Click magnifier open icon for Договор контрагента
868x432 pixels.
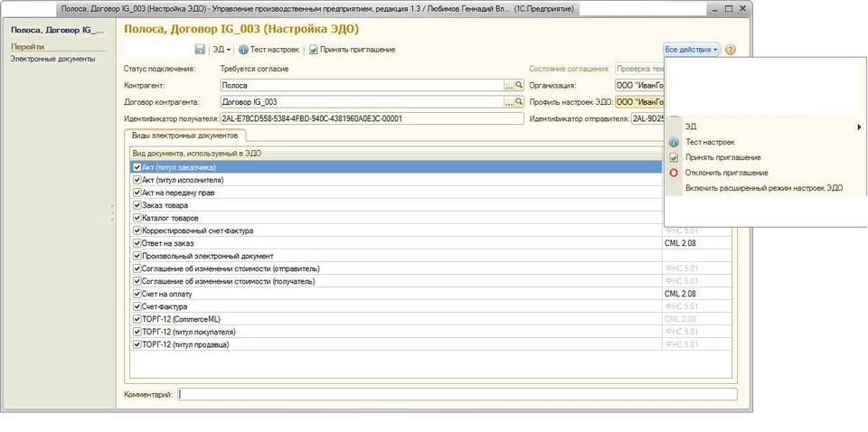[x=519, y=102]
